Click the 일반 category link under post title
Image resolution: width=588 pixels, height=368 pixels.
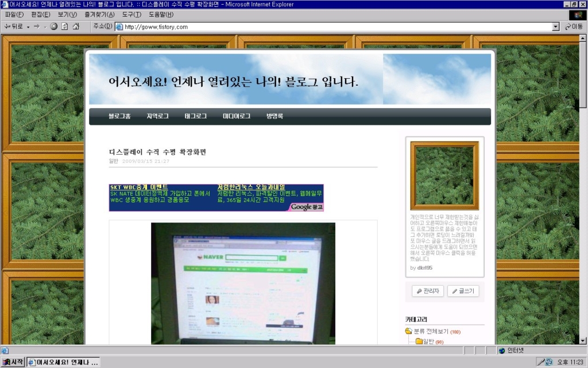113,161
